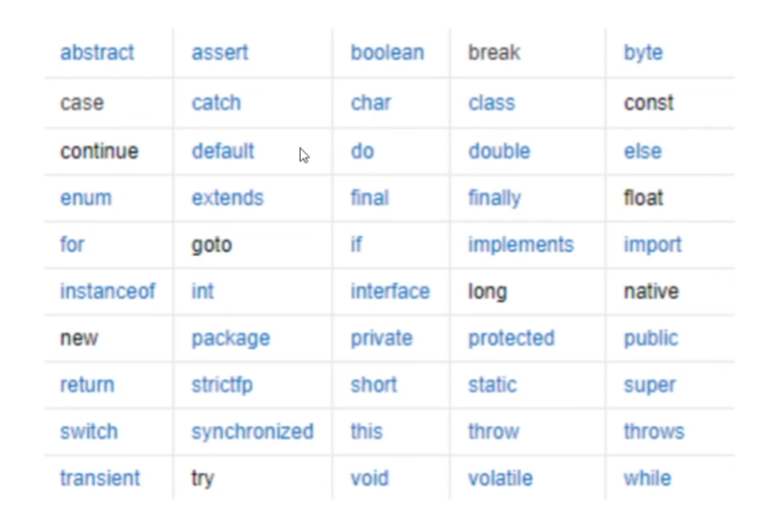Click the 'finally' link
This screenshot has height=532, width=770.
[494, 199]
